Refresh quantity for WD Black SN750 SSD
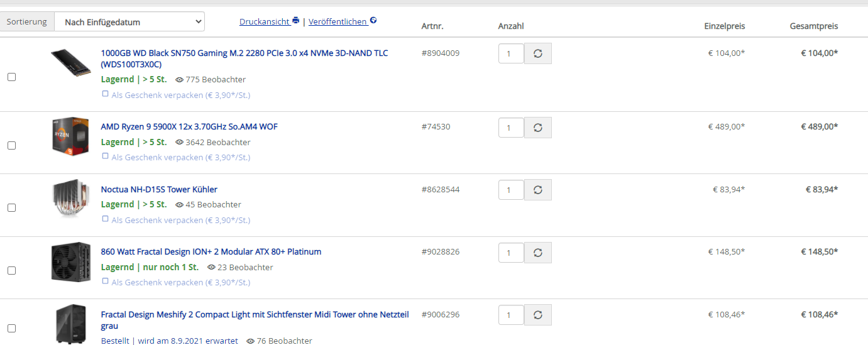 point(537,53)
